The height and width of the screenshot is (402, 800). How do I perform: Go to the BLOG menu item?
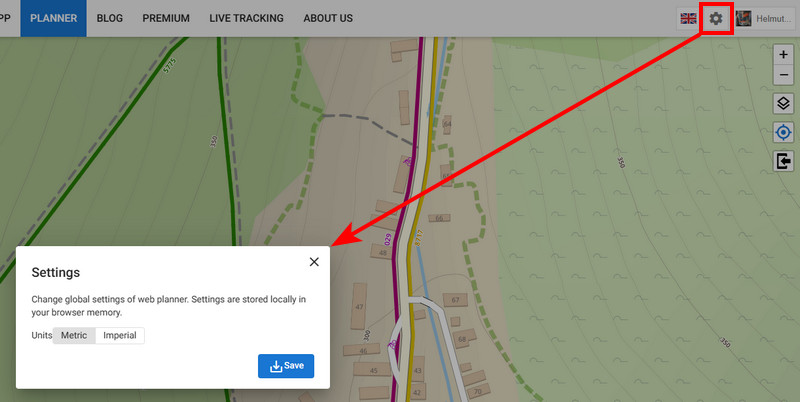click(x=110, y=18)
